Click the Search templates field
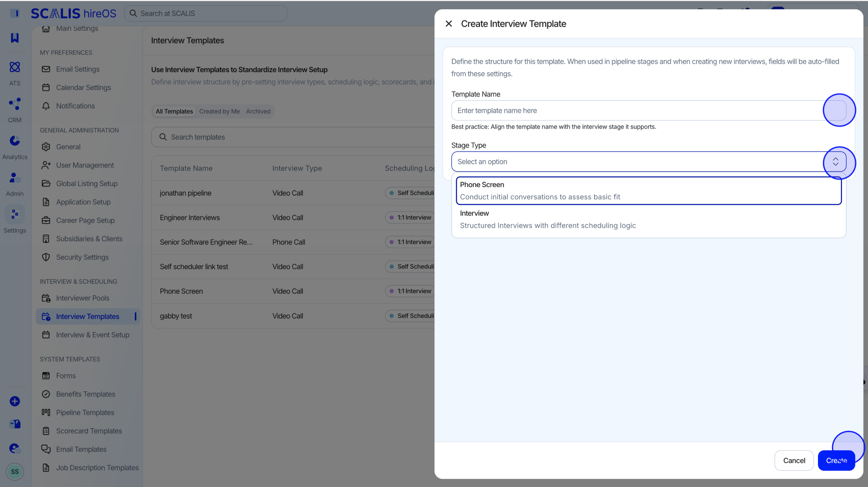Image resolution: width=868 pixels, height=487 pixels. click(x=293, y=137)
